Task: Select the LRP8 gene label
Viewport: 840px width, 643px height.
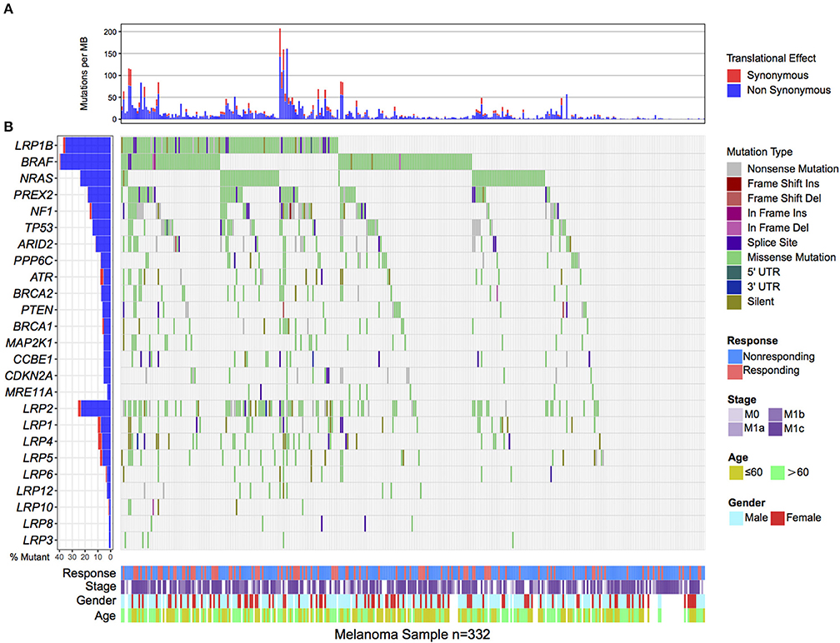Action: coord(38,524)
